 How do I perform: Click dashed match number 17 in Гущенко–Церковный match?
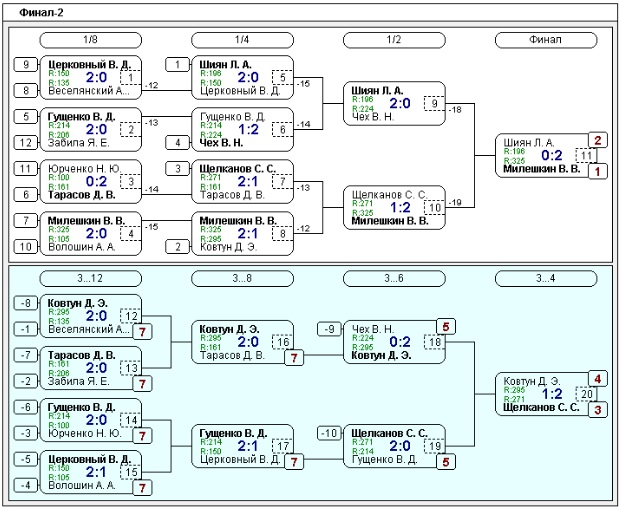point(282,446)
